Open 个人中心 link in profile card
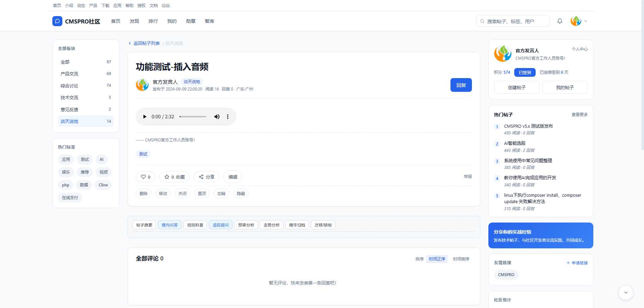 580,49
